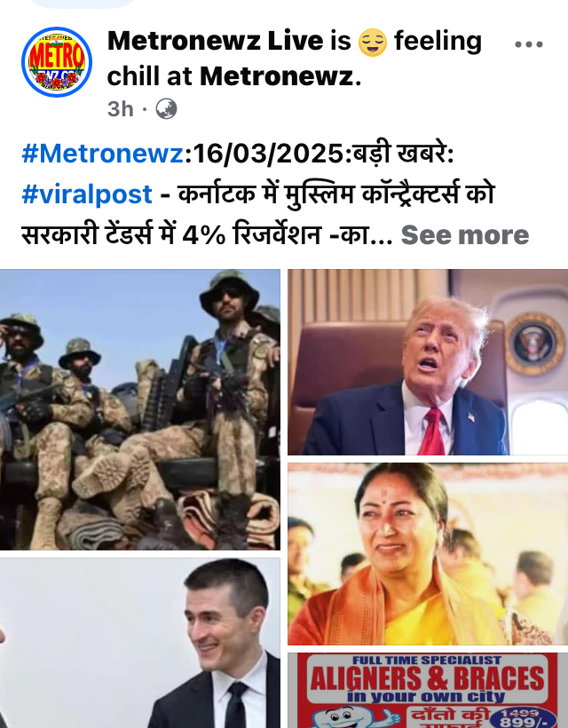Click the presidential seal in the photo
This screenshot has height=728, width=568.
534,344
